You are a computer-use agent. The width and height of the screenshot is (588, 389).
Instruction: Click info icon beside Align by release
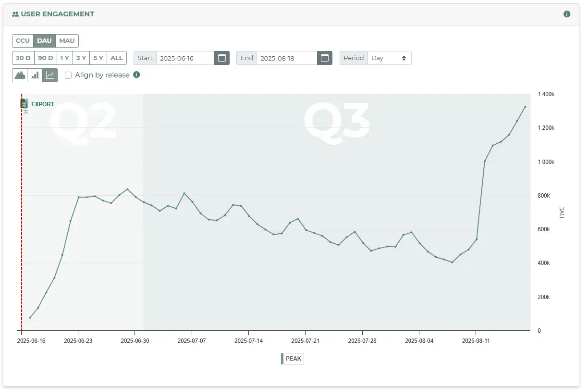136,75
